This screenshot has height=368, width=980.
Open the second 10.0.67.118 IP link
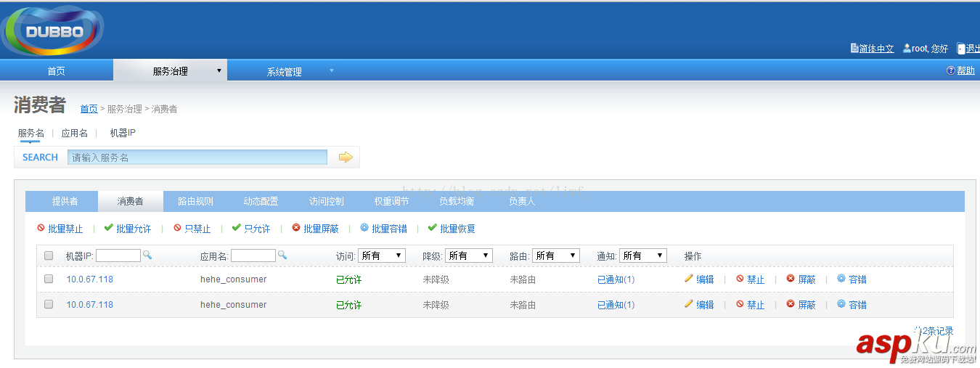[90, 304]
